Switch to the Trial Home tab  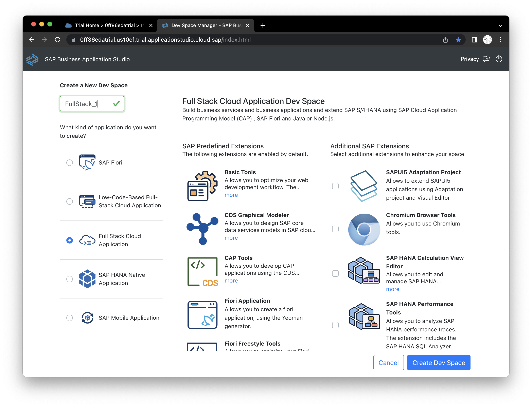coord(107,25)
